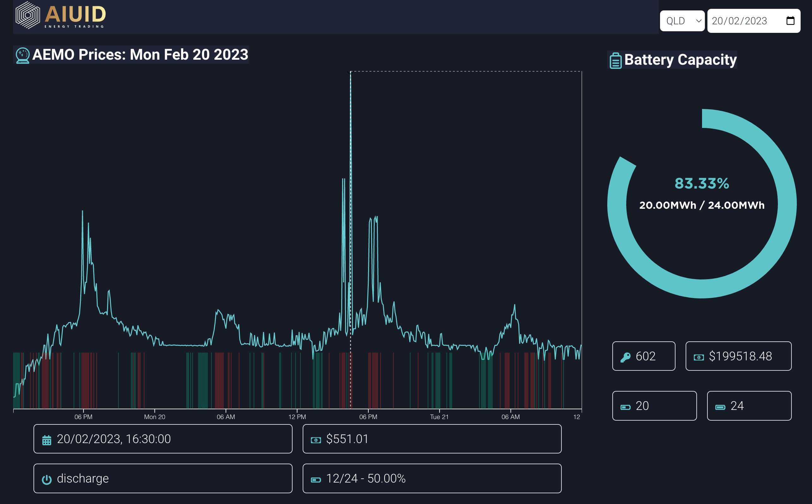Click the 20 battery level value

coord(642,406)
